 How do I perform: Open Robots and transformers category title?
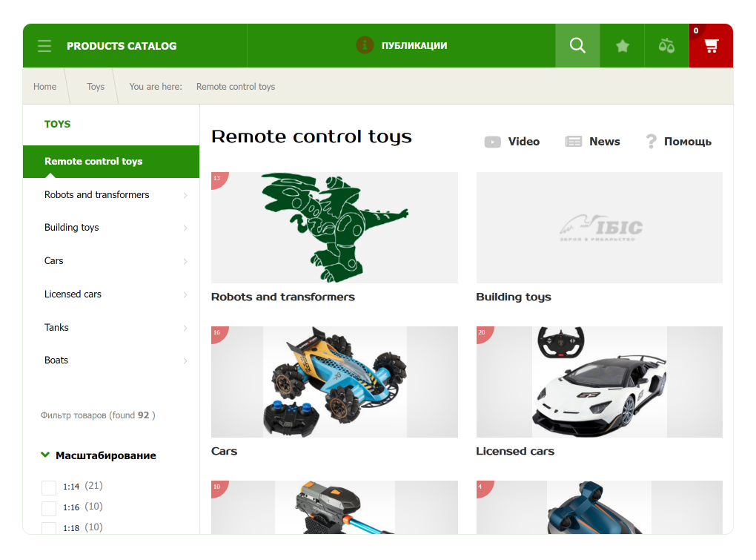[x=283, y=297]
